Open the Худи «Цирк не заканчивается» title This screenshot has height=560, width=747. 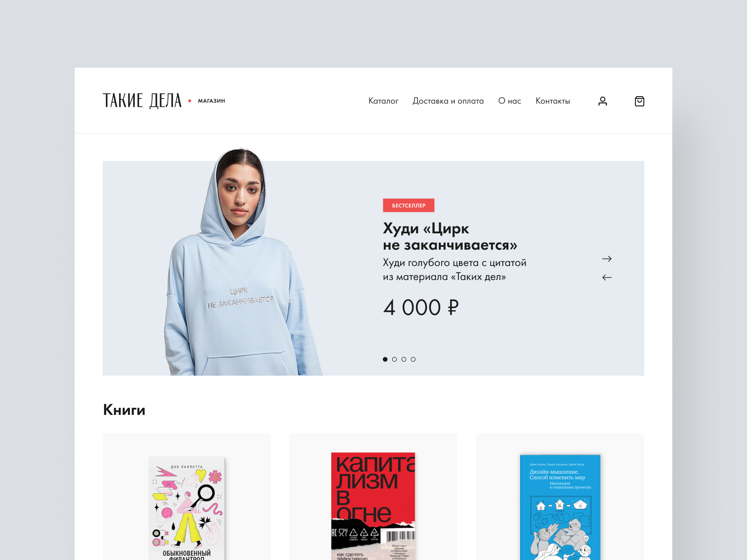click(x=450, y=237)
